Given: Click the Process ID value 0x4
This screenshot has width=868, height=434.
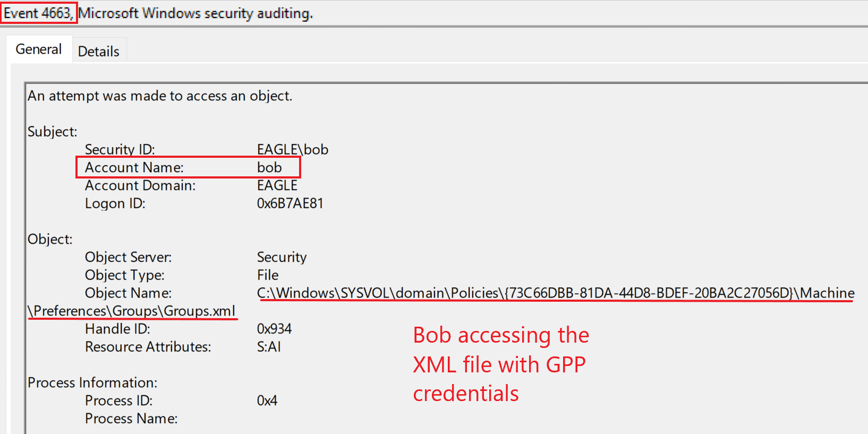Looking at the screenshot, I should pyautogui.click(x=267, y=401).
